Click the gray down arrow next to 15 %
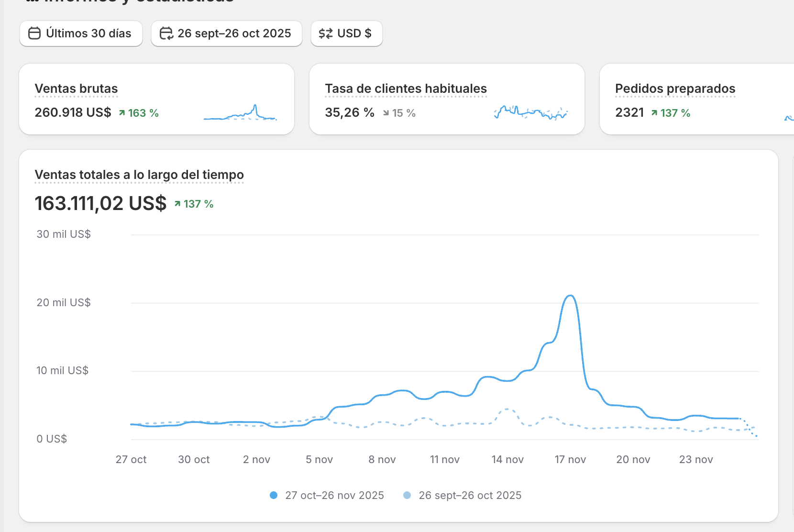This screenshot has width=794, height=532. (386, 113)
